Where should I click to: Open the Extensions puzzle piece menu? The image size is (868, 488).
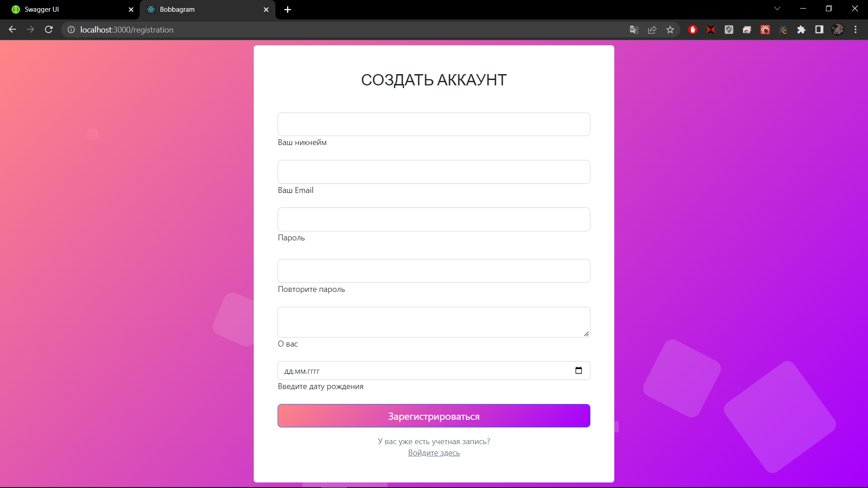click(x=801, y=30)
